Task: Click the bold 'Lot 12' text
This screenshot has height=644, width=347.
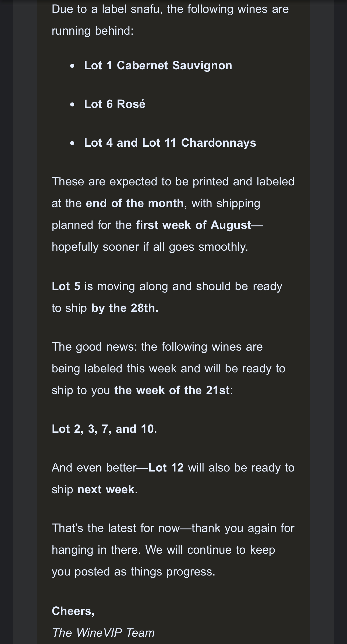Action: pyautogui.click(x=166, y=468)
